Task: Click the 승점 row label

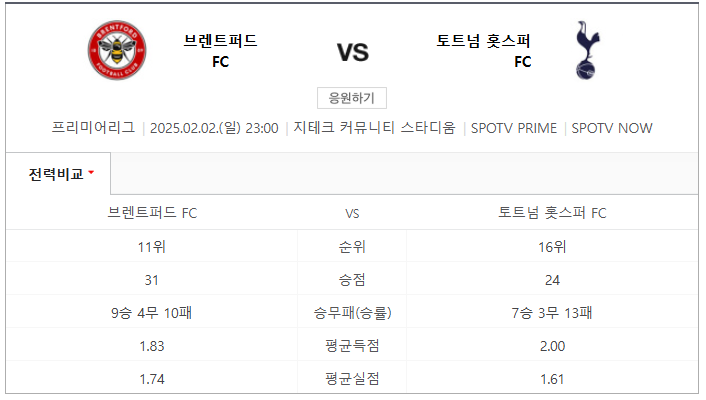Action: [x=352, y=280]
